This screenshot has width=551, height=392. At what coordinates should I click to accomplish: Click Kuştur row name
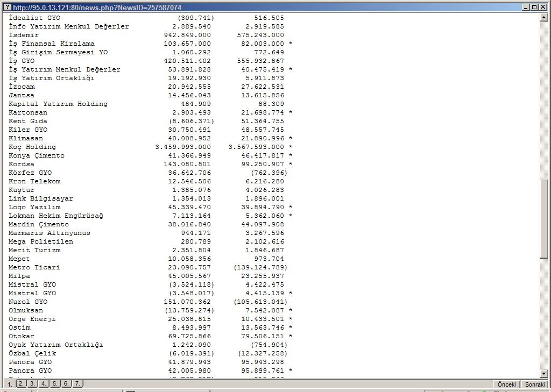[22, 190]
